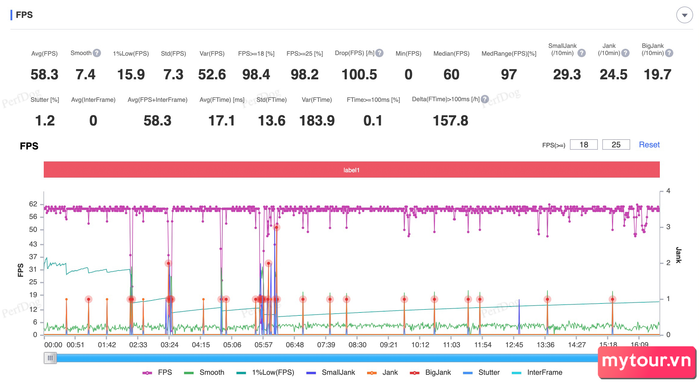Open help icon for Jank (/10min)

click(625, 53)
